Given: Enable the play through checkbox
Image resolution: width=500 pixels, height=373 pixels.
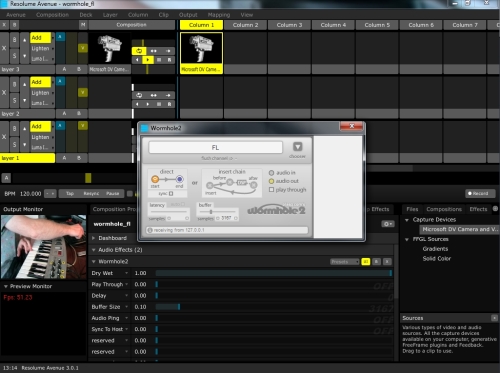Looking at the screenshot, I should 271,190.
